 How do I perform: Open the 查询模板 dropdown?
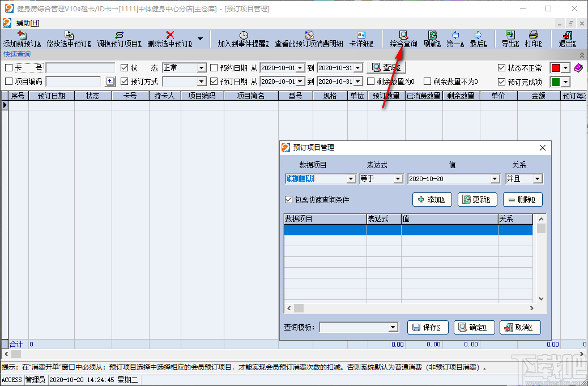click(393, 327)
